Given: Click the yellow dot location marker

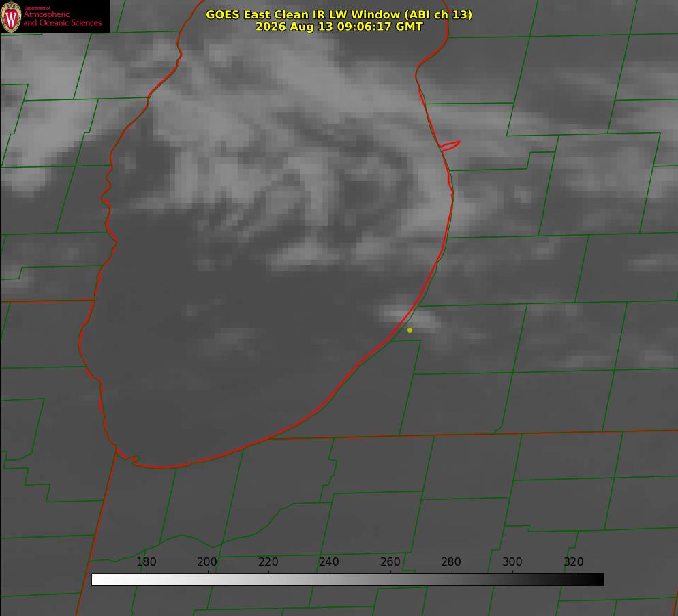Looking at the screenshot, I should [410, 330].
